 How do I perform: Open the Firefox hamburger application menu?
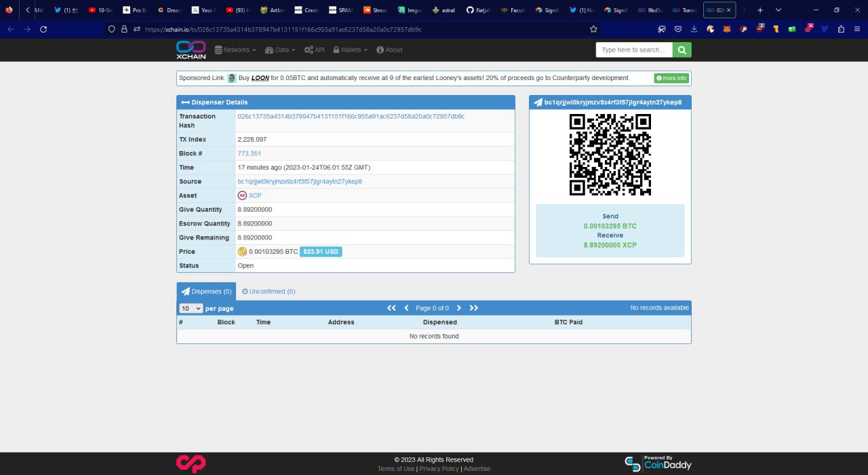857,29
